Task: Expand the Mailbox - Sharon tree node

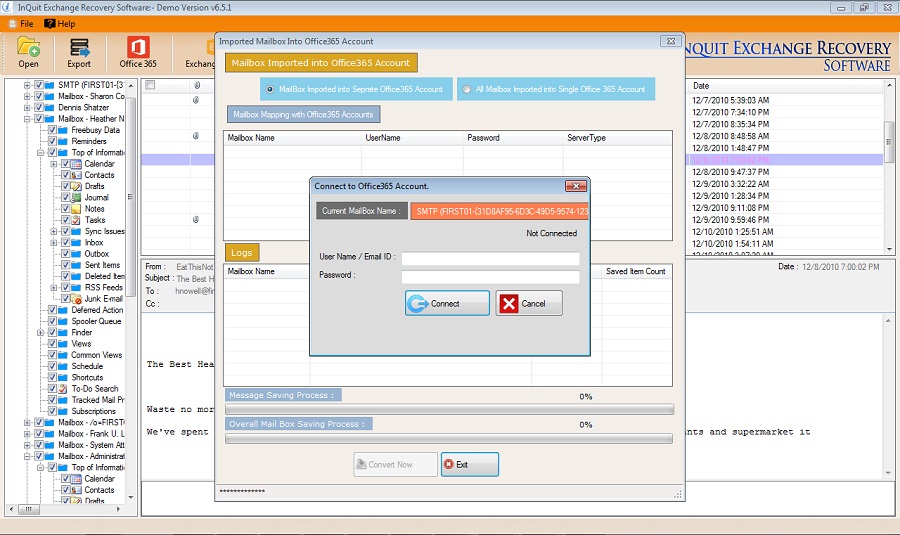Action: [x=27, y=96]
